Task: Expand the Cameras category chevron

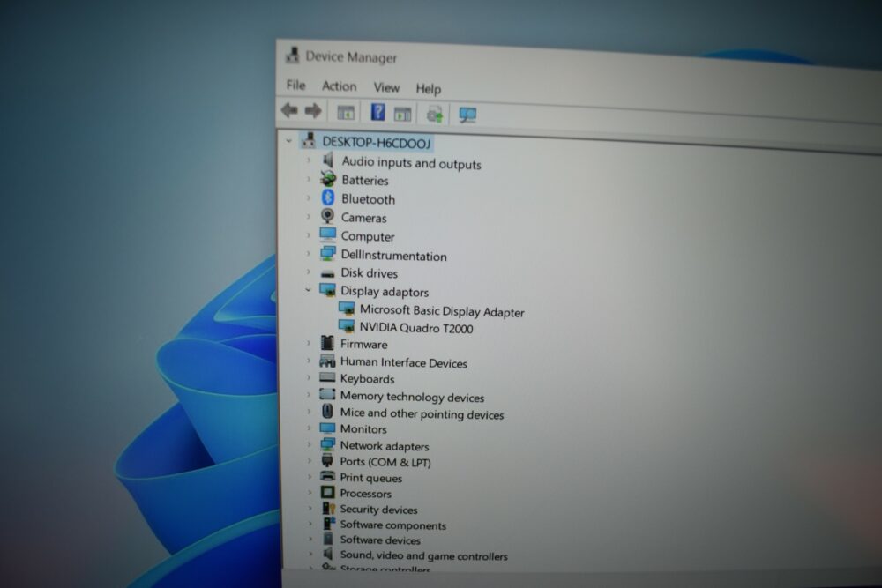Action: point(308,217)
